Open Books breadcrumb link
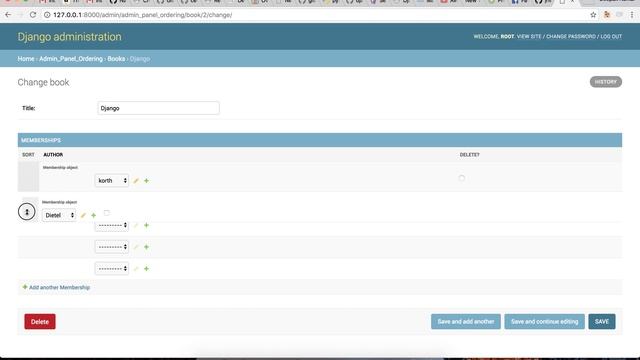 (116, 59)
